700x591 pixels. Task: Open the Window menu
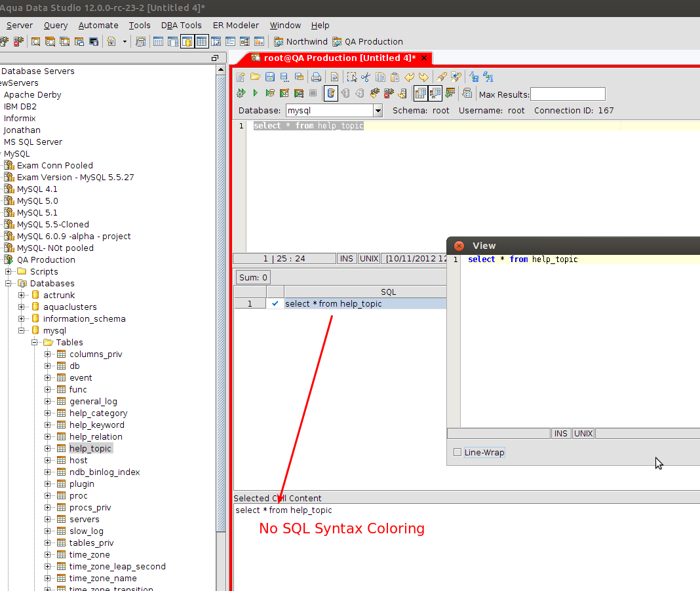pyautogui.click(x=285, y=26)
